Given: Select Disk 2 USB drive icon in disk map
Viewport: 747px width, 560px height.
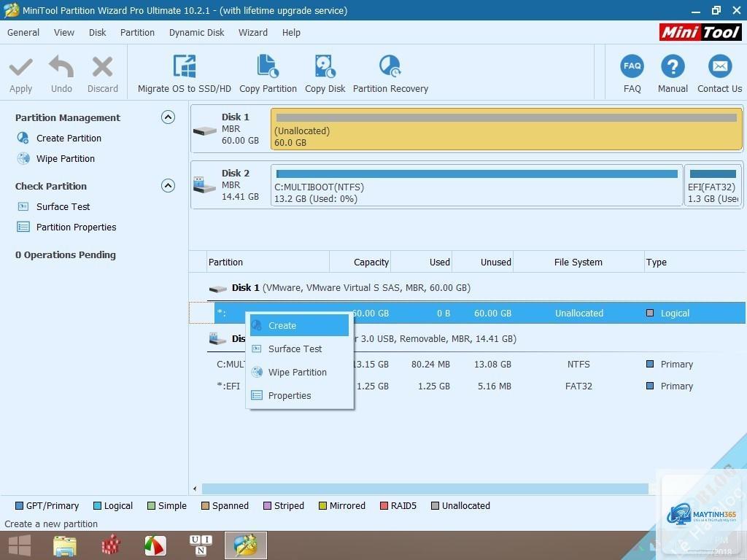Looking at the screenshot, I should 205,184.
